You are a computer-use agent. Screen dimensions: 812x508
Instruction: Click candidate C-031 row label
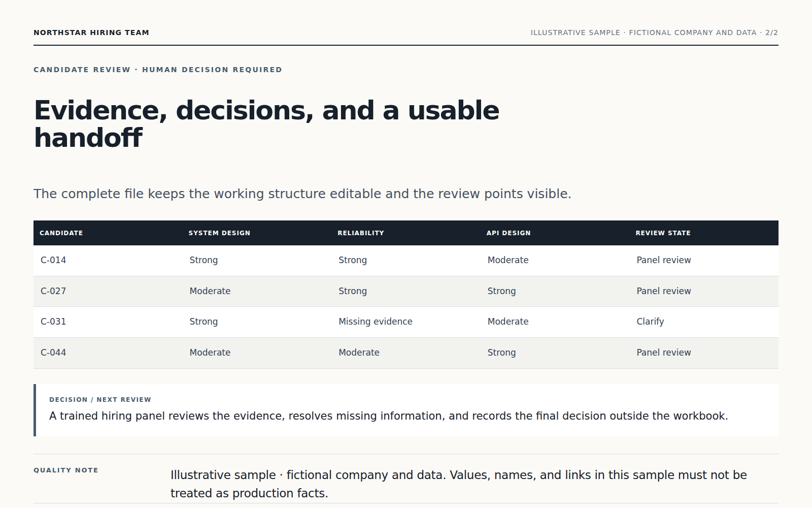tap(53, 322)
